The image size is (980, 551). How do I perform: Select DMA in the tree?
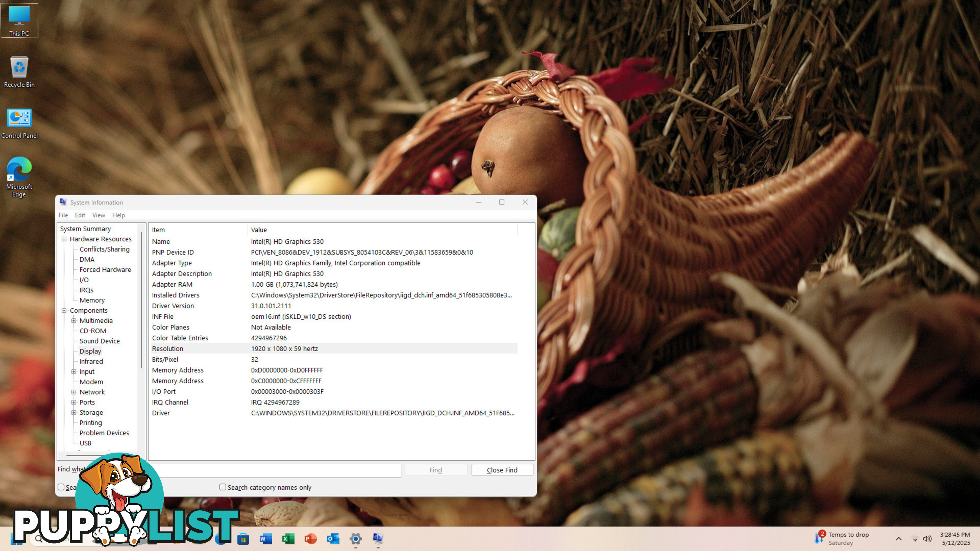pyautogui.click(x=87, y=260)
